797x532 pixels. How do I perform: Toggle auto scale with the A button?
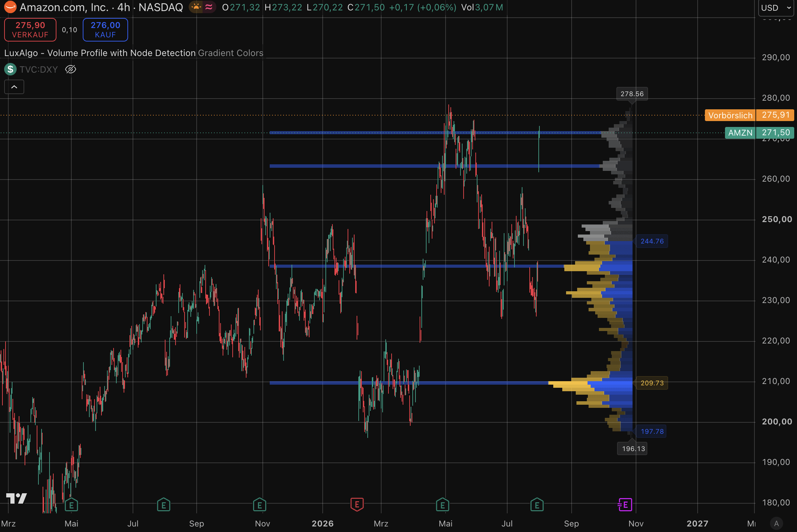tap(777, 523)
